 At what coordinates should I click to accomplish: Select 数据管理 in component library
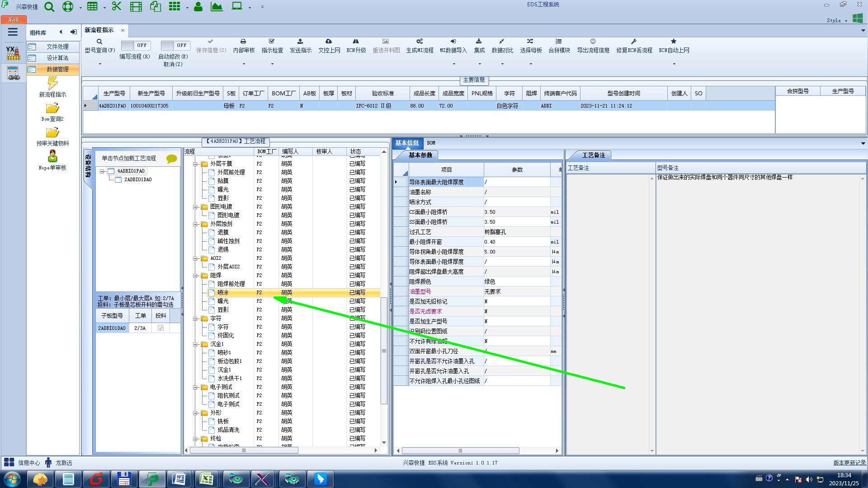53,70
